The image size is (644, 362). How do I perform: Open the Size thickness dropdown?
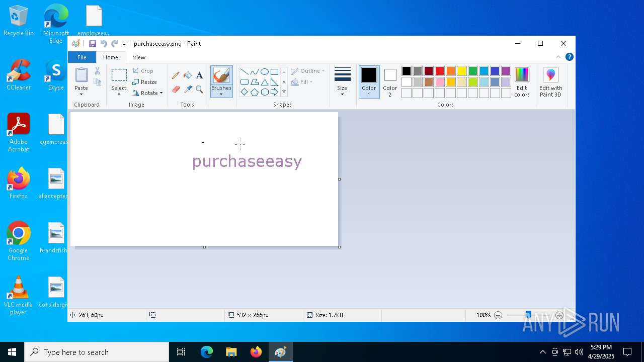(x=342, y=82)
